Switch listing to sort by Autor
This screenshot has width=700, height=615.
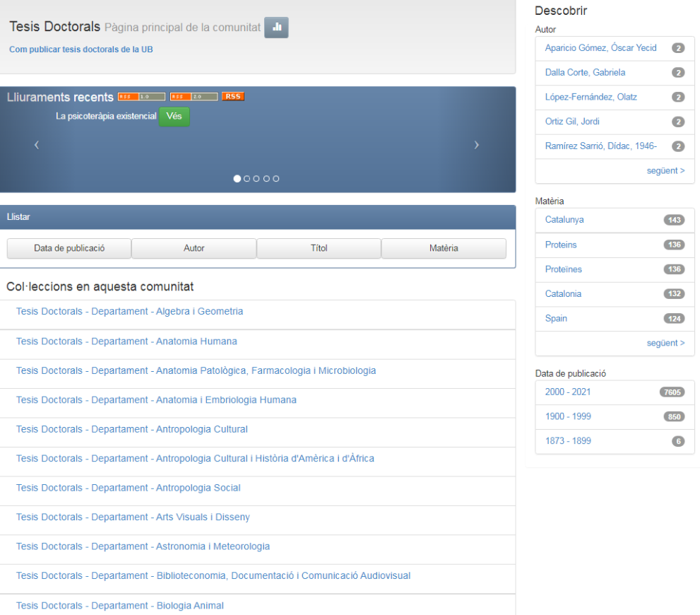[x=194, y=248]
